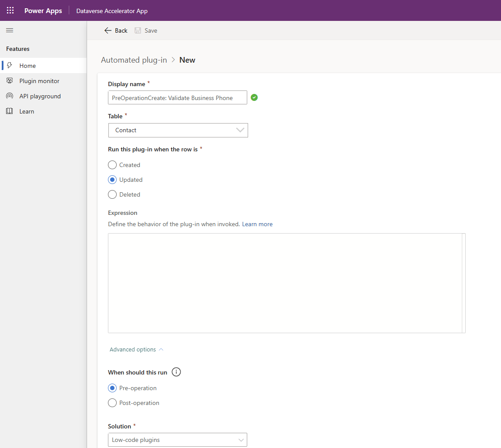Click the Home lightning bolt icon
The width and height of the screenshot is (501, 448).
click(x=10, y=66)
